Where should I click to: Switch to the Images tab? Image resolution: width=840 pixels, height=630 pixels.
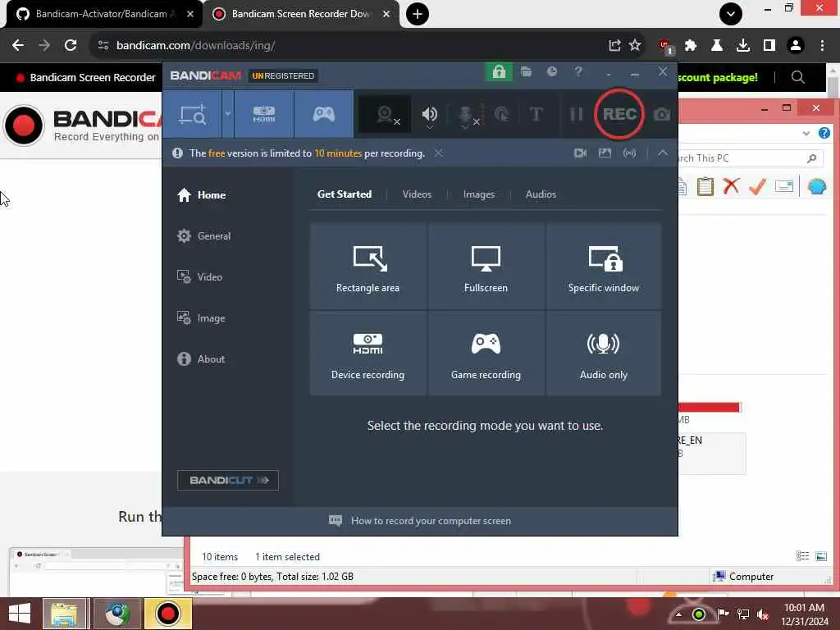tap(479, 194)
